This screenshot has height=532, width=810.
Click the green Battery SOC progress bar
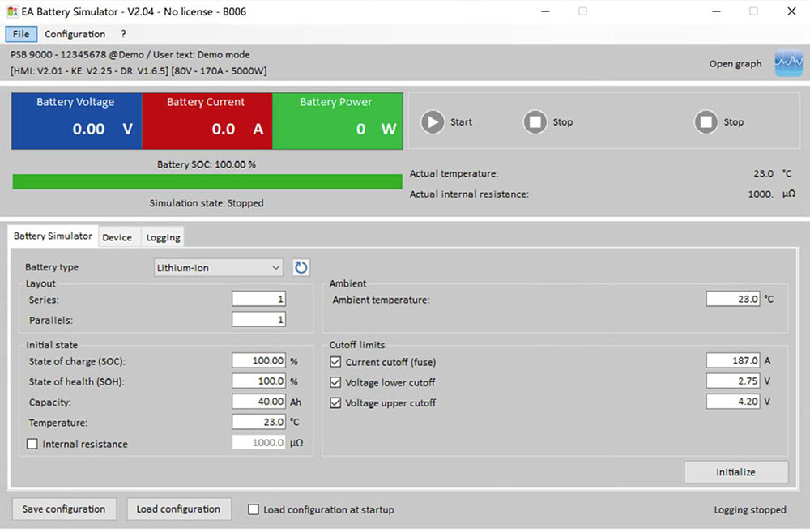(207, 182)
